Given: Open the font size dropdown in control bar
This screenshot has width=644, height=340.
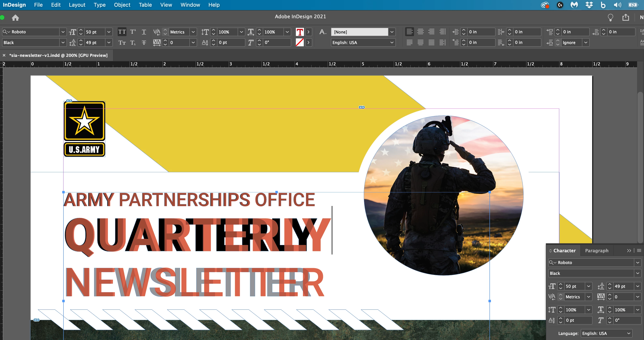Looking at the screenshot, I should (109, 32).
